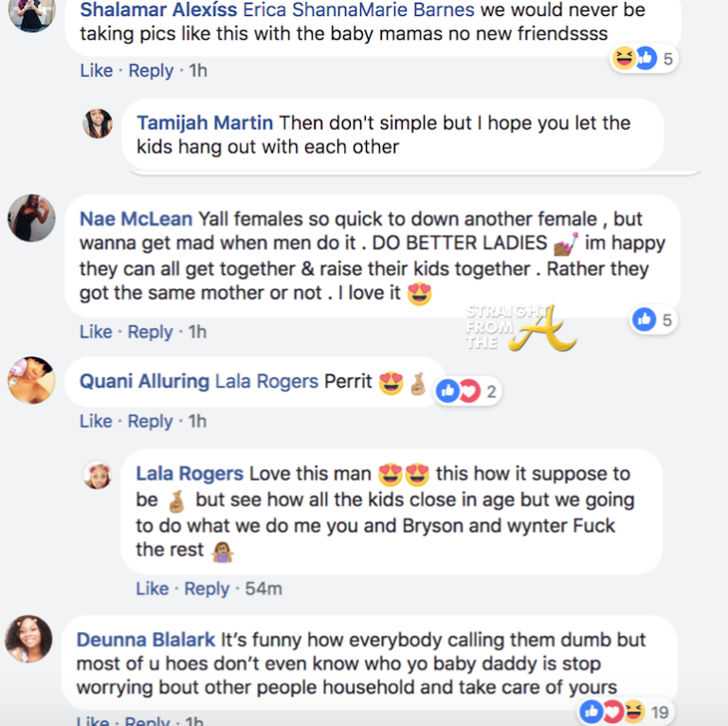
Task: View like reactions on Nae McLean's comment
Action: pyautogui.click(x=653, y=320)
